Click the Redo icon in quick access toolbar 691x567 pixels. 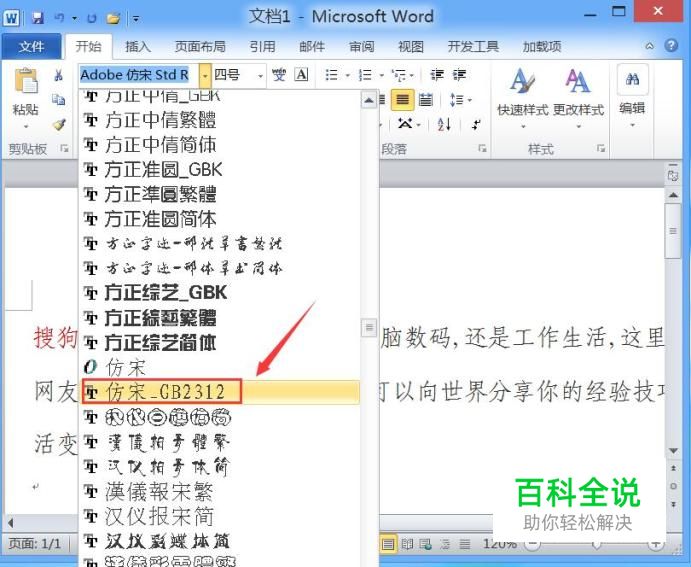tap(92, 19)
